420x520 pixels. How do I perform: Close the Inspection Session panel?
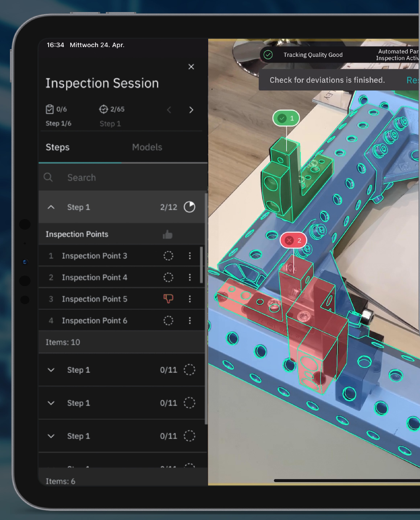[x=191, y=67]
